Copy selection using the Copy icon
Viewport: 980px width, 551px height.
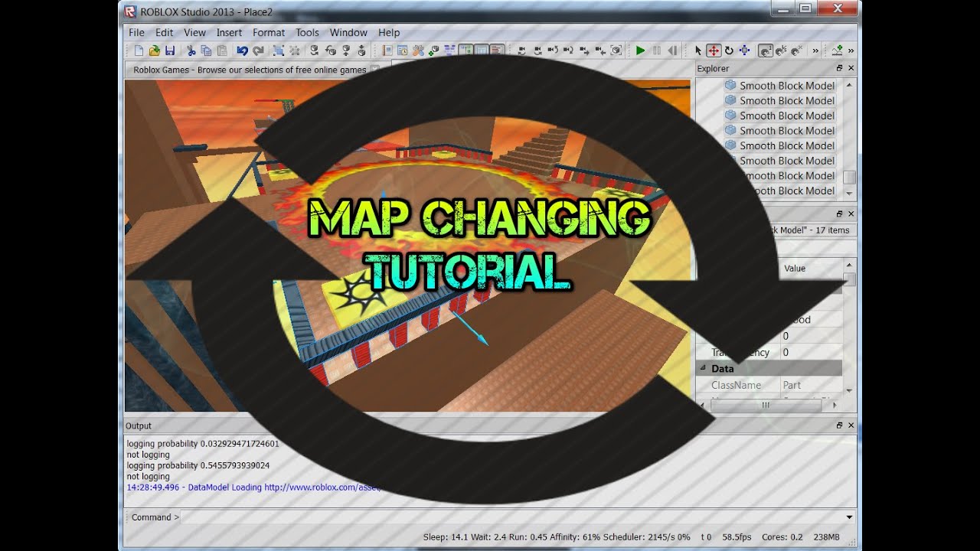point(206,51)
